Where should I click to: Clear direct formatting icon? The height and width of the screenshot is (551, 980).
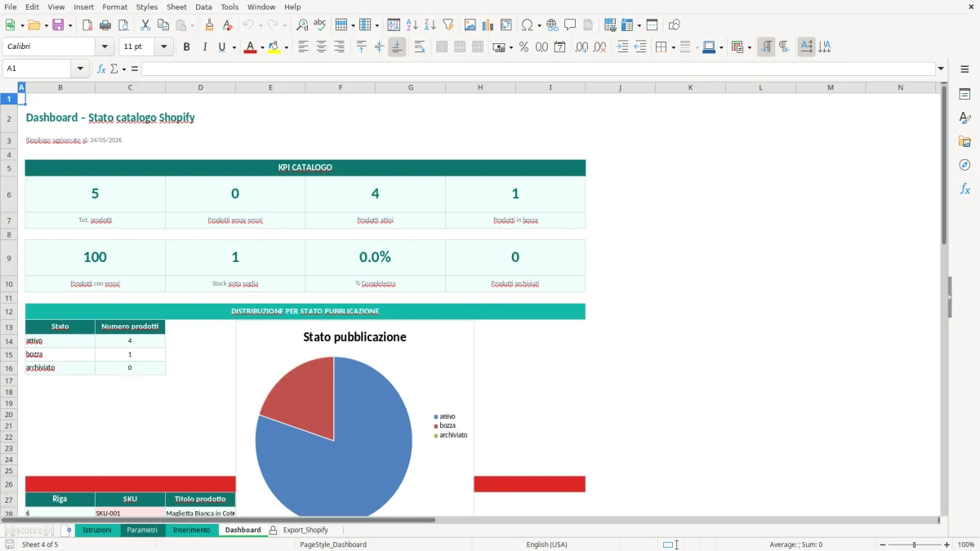228,25
